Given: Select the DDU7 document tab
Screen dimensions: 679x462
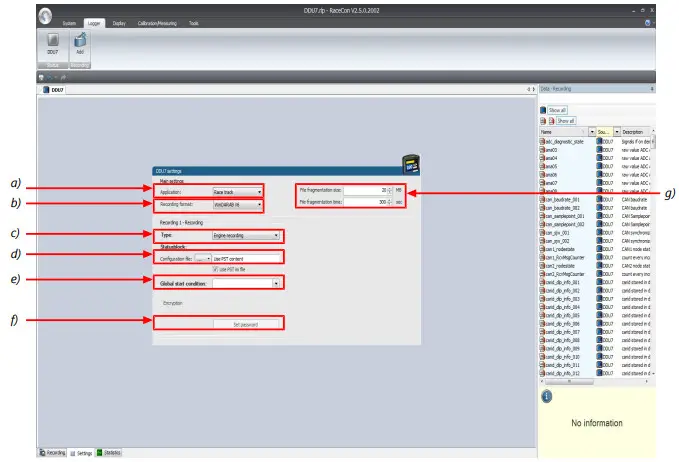Looking at the screenshot, I should pyautogui.click(x=53, y=90).
